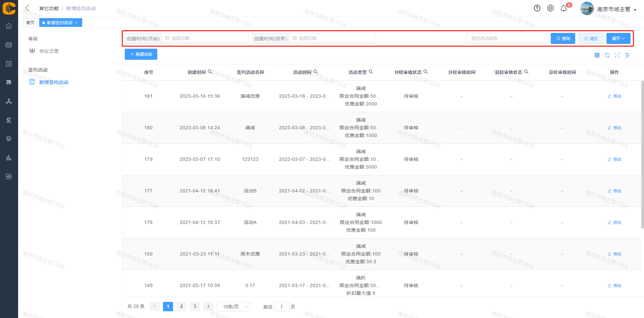This screenshot has width=644, height=318.
Task: Click 修改 link for row 181
Action: tap(614, 96)
